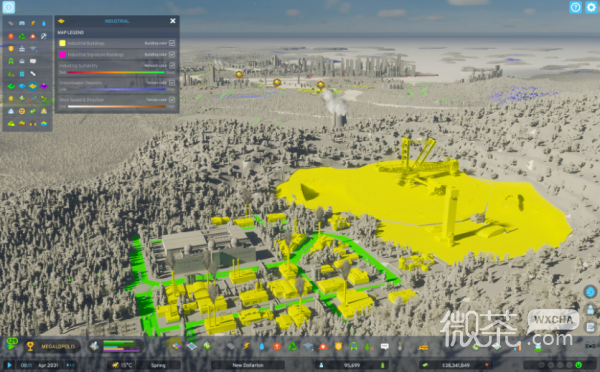Open the bulldozer tool
600x372 pixels.
click(423, 347)
